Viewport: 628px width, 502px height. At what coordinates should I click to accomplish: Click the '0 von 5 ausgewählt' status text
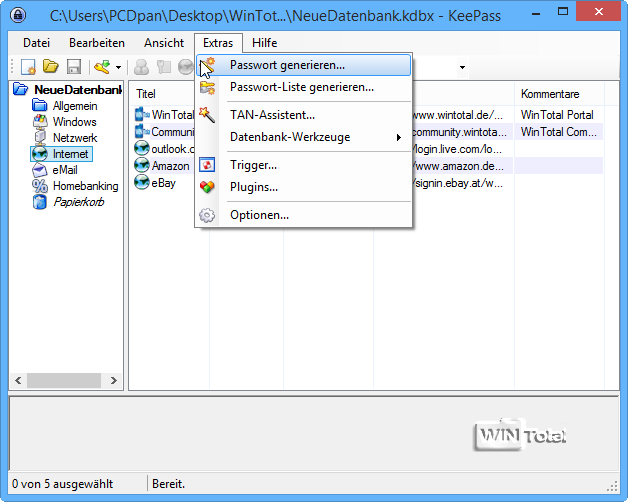coord(62,484)
